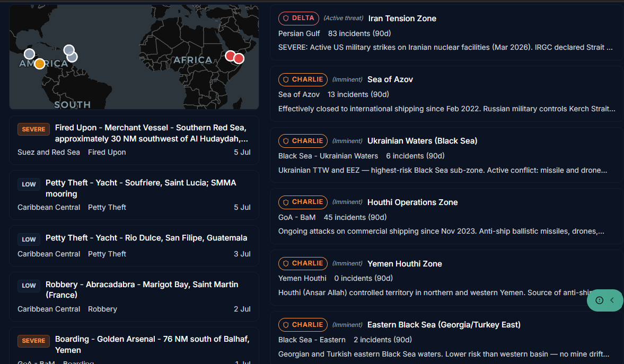Click the LOW tag on the Robbery Abracadabra incident

[29, 286]
